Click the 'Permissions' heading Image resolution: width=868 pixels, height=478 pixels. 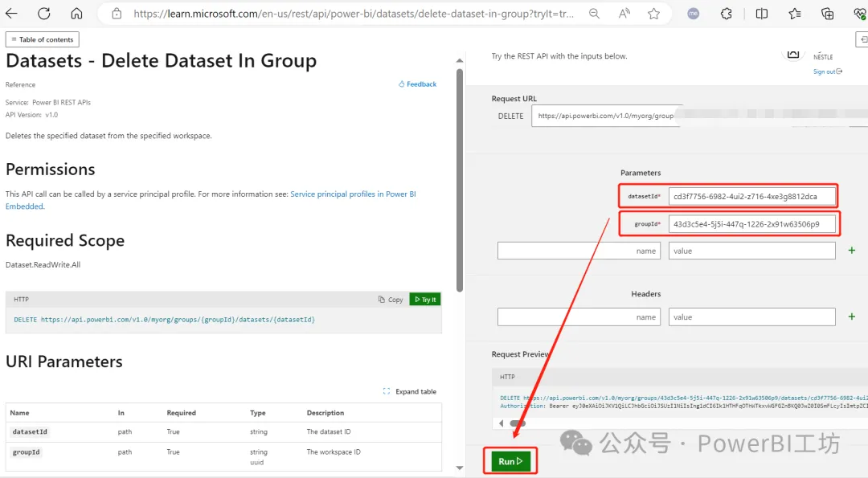click(x=51, y=170)
